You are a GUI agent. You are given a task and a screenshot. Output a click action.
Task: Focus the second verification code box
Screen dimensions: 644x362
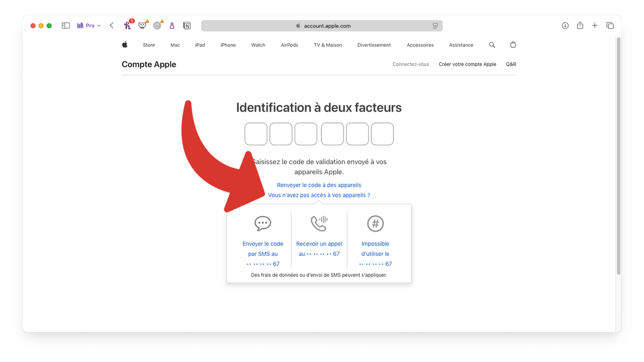point(281,134)
